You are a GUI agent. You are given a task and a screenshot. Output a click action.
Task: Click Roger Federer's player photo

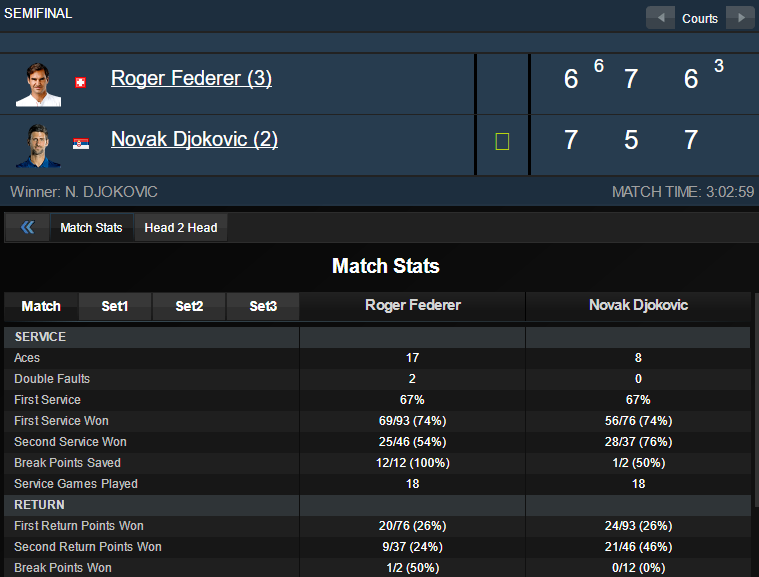click(38, 83)
